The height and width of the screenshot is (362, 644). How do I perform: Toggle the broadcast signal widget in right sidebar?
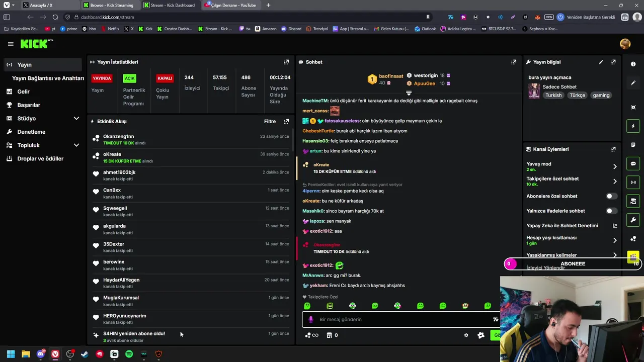633,183
